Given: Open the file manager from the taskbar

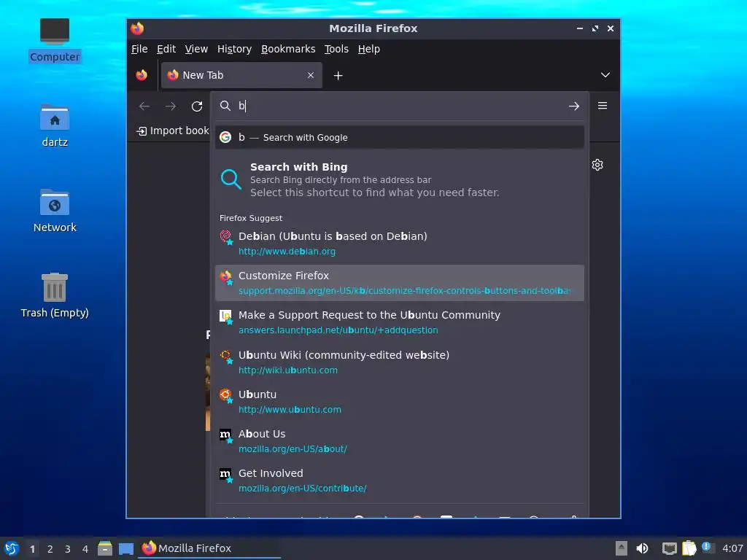Looking at the screenshot, I should [x=105, y=548].
